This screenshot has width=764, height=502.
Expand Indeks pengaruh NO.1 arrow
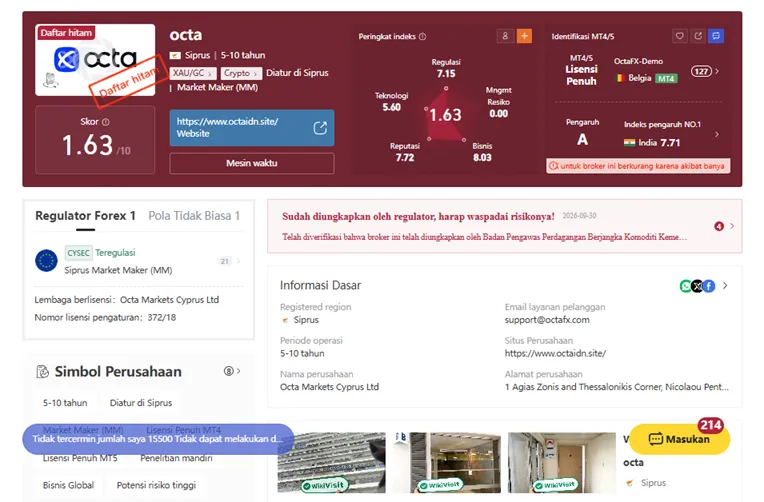pos(717,134)
